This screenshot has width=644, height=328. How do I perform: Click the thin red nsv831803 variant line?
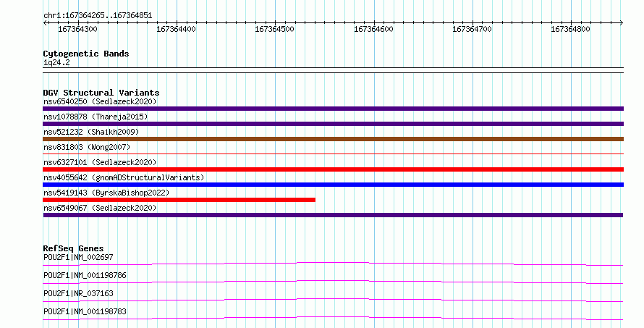click(333, 154)
